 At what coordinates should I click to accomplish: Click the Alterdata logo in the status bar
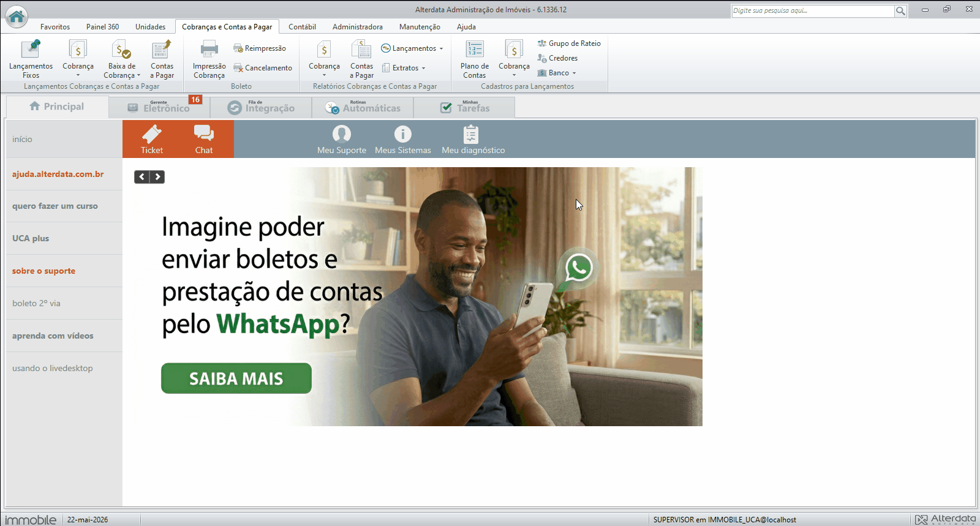(x=945, y=520)
